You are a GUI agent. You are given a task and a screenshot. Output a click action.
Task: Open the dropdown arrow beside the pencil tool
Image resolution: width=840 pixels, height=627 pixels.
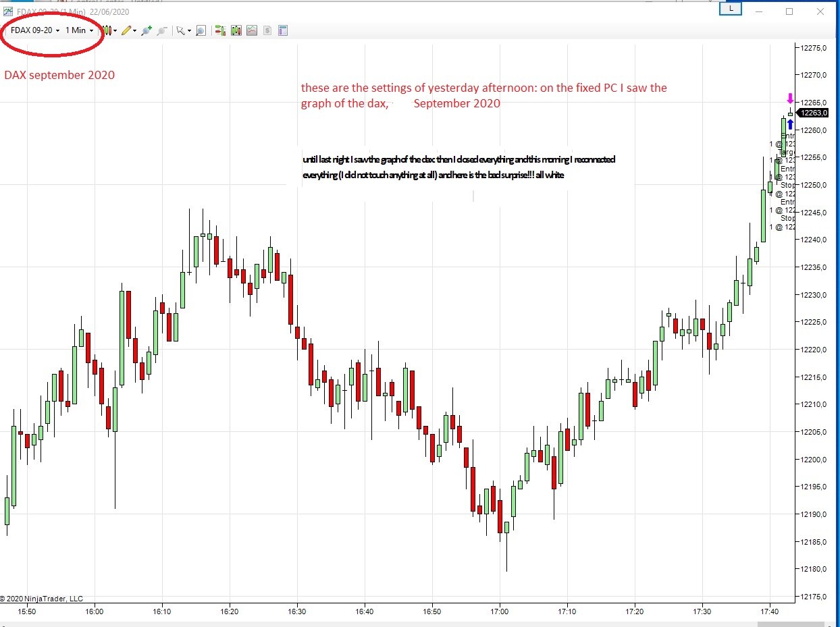136,30
